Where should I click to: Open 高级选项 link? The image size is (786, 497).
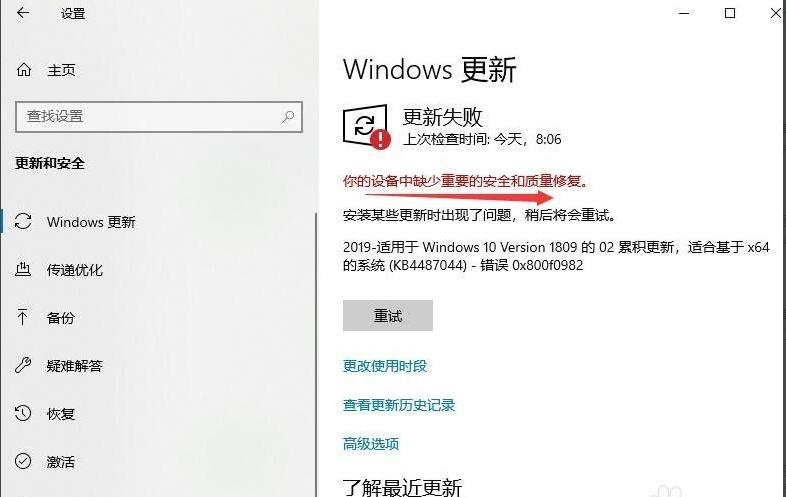coord(371,444)
